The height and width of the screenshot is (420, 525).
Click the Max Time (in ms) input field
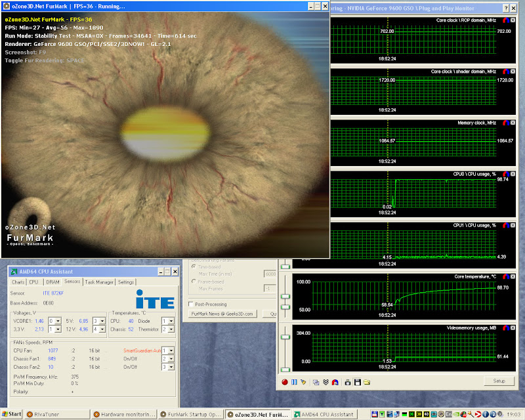(x=270, y=274)
